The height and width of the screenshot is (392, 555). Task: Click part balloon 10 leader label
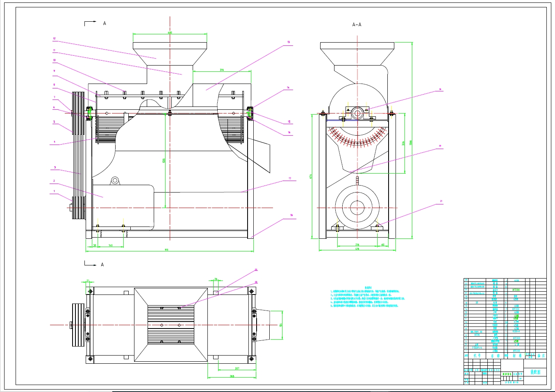[x=54, y=60]
